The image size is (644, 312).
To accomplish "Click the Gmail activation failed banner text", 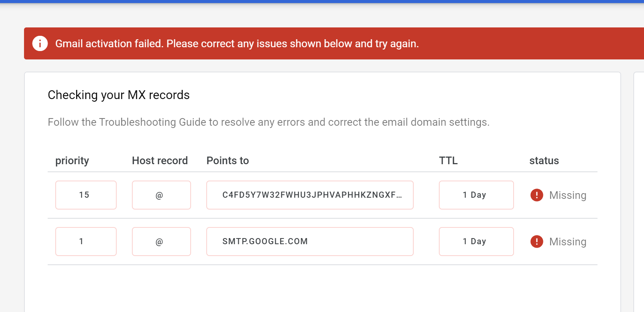I will click(x=237, y=44).
